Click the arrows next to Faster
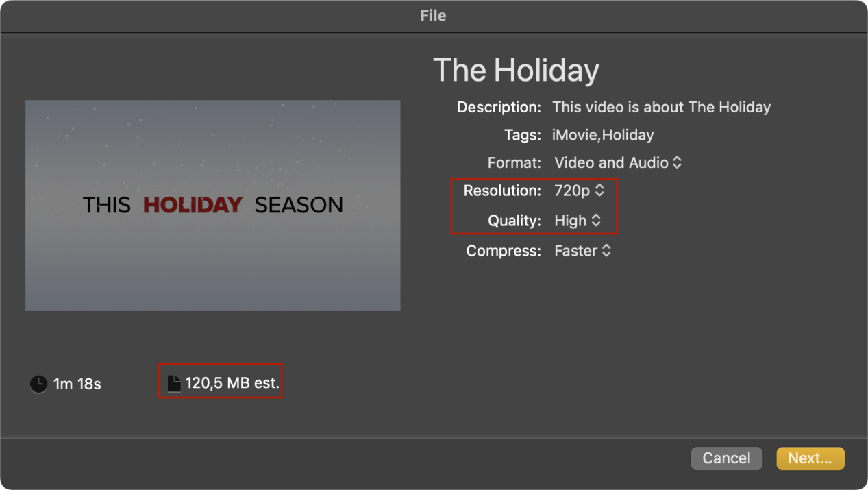868x490 pixels. 606,251
